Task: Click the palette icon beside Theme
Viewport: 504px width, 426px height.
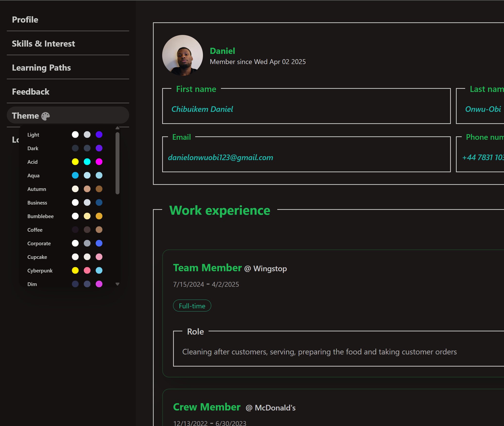Action: coord(45,116)
